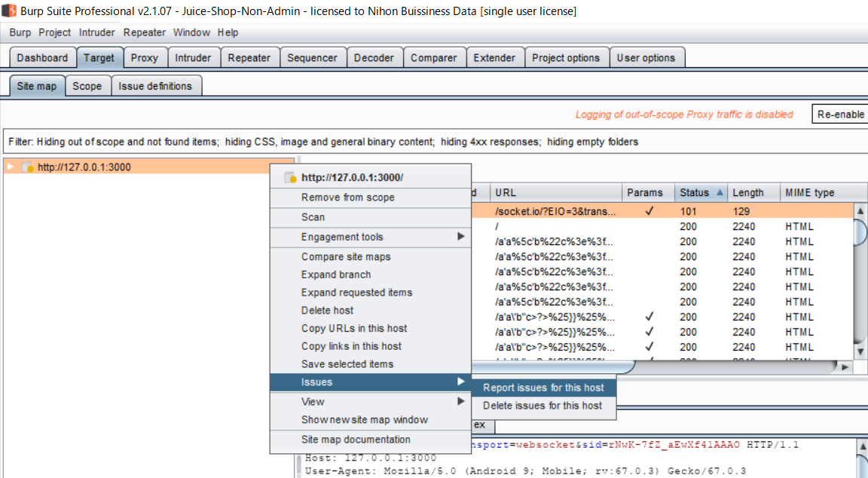This screenshot has height=478, width=868.
Task: Choose Remove from scope
Action: [371, 198]
